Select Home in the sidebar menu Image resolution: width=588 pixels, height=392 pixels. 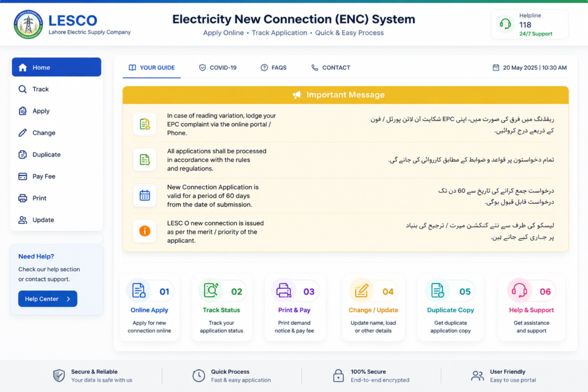(x=57, y=68)
